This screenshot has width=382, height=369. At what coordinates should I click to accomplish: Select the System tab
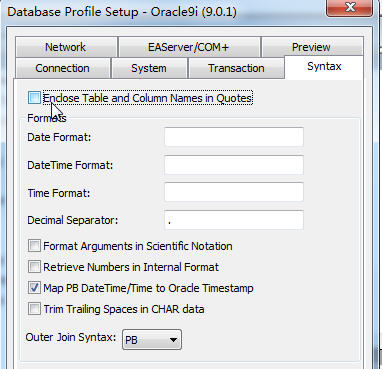tap(149, 68)
